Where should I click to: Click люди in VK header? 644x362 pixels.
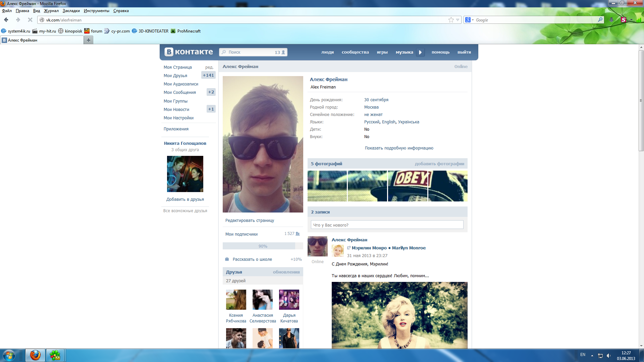tap(327, 52)
